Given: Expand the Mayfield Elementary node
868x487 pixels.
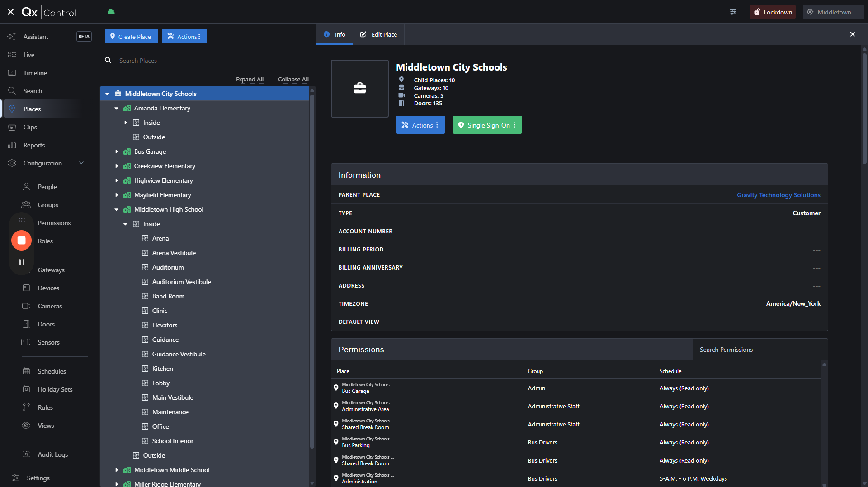Looking at the screenshot, I should (117, 195).
